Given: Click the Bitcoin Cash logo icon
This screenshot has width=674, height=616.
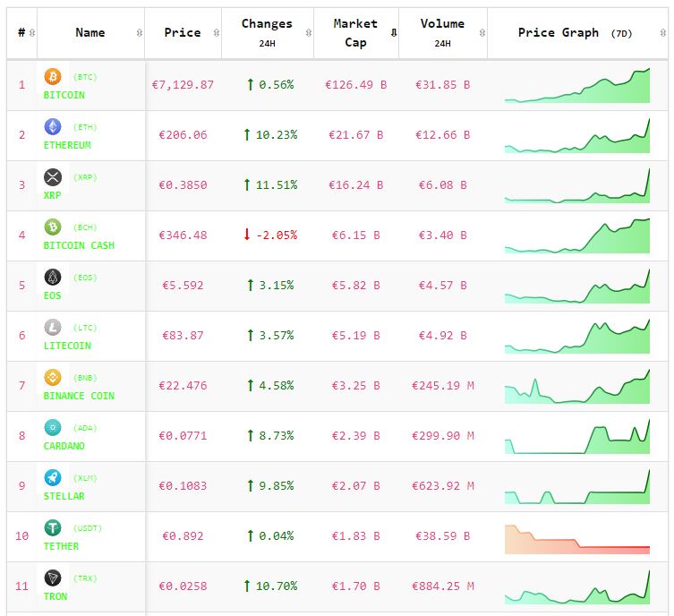Looking at the screenshot, I should click(x=53, y=227).
